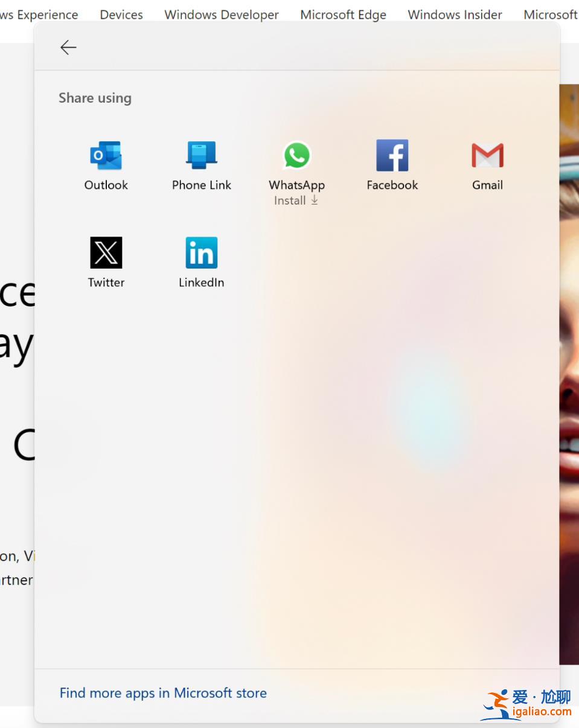This screenshot has height=728, width=579.
Task: Click the back arrow in the share panel
Action: coord(68,47)
